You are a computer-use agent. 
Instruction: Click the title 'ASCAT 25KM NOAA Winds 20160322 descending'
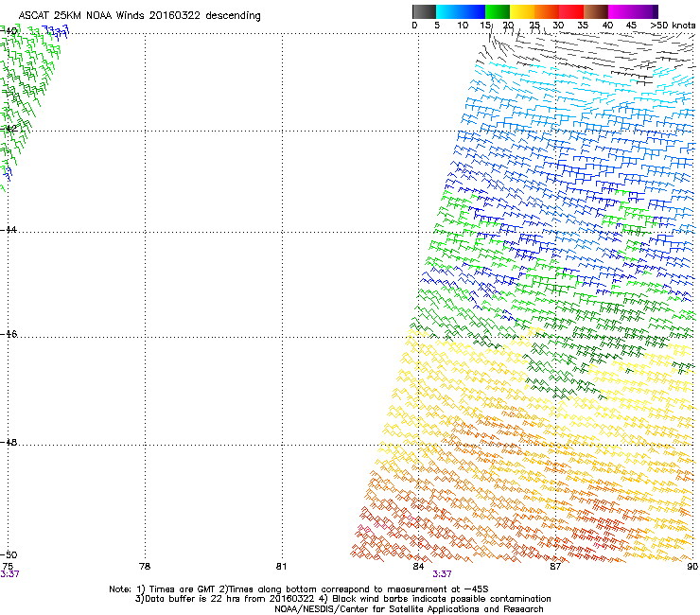coord(140,16)
